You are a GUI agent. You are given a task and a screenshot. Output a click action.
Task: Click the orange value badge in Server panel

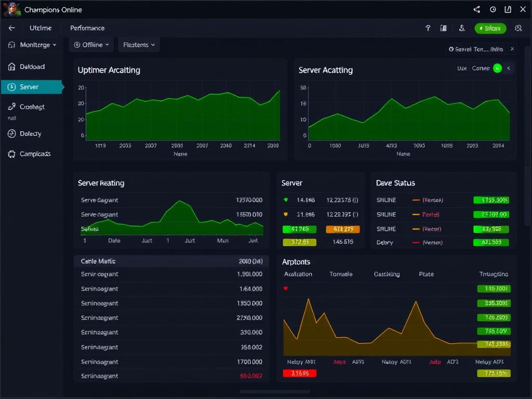click(342, 229)
